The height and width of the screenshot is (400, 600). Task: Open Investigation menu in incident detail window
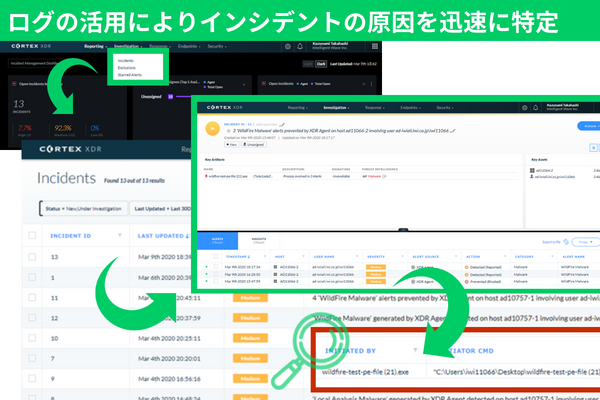click(x=336, y=108)
